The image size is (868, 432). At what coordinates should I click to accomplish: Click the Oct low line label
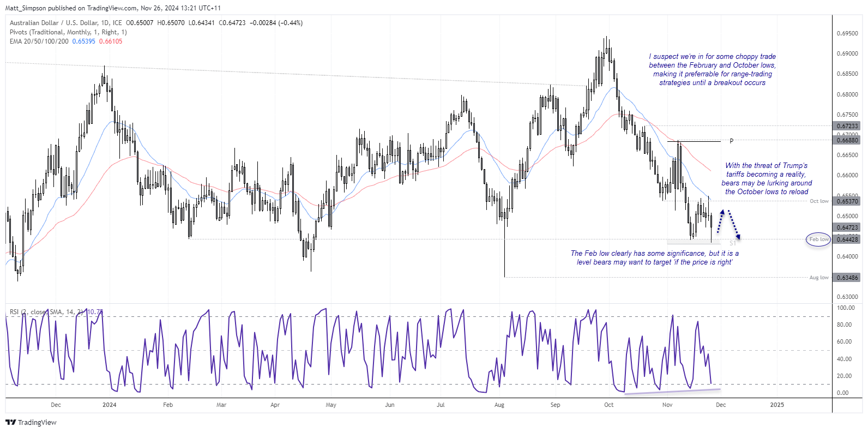click(819, 201)
